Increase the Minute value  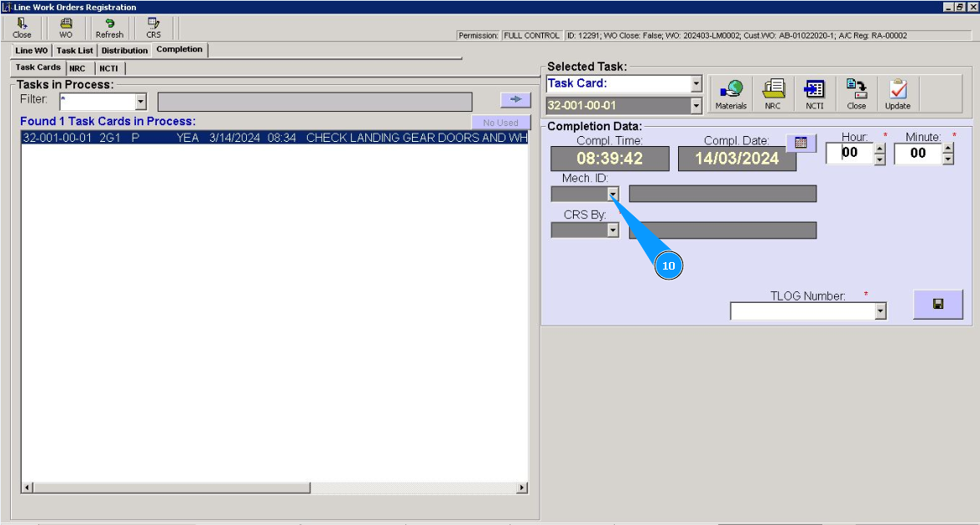point(948,149)
